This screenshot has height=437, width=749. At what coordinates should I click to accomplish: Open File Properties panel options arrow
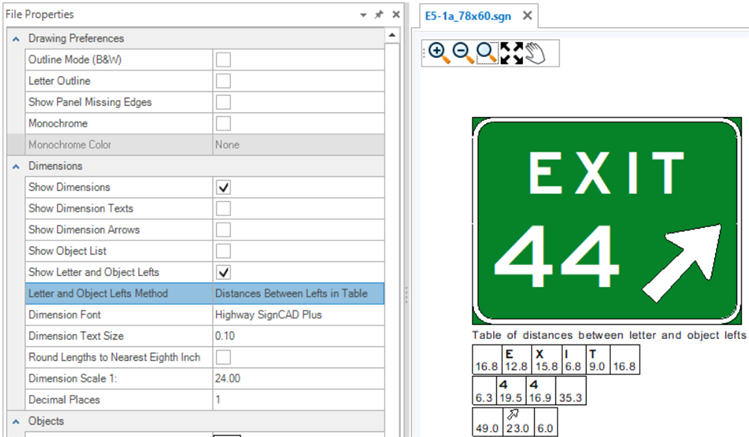coord(362,15)
